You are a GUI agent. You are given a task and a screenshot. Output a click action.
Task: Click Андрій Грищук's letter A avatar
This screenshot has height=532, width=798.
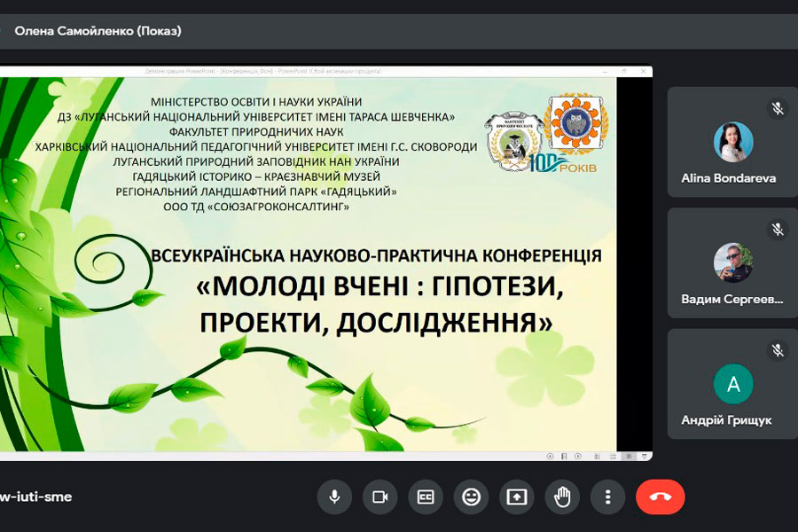(x=733, y=384)
